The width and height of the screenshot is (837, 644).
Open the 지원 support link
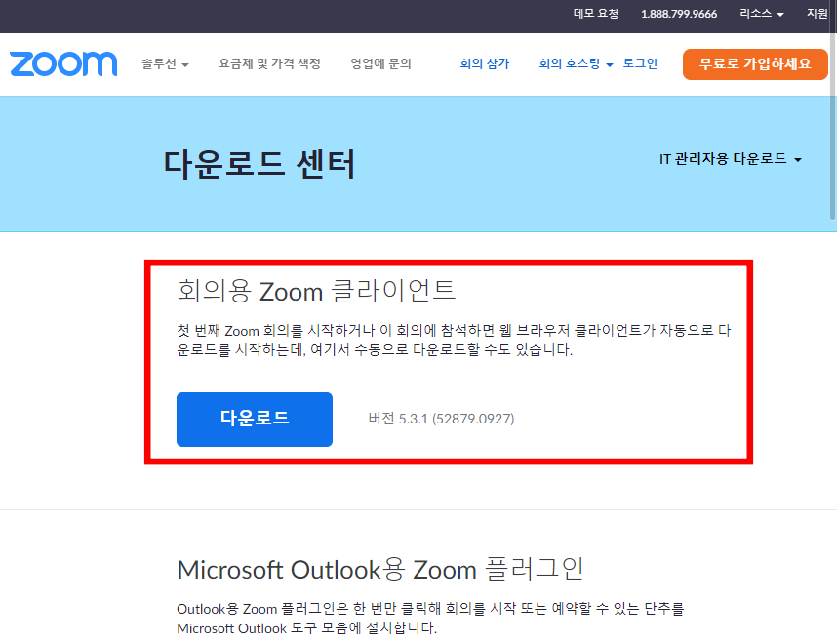pyautogui.click(x=817, y=14)
